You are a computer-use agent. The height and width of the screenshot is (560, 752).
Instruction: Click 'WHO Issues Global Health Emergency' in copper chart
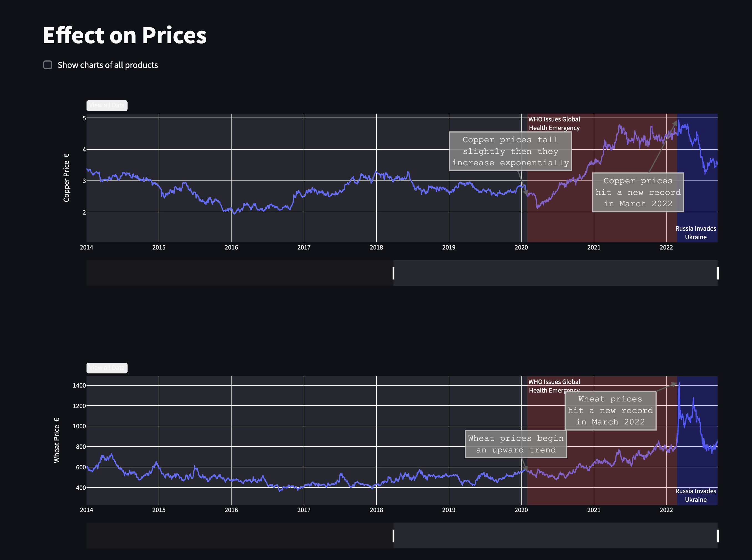click(x=554, y=123)
